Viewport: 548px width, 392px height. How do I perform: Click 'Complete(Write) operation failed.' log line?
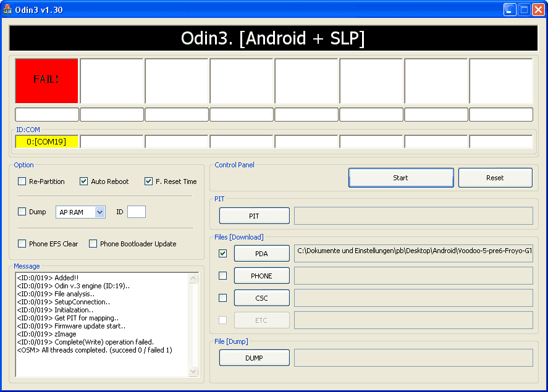point(85,342)
